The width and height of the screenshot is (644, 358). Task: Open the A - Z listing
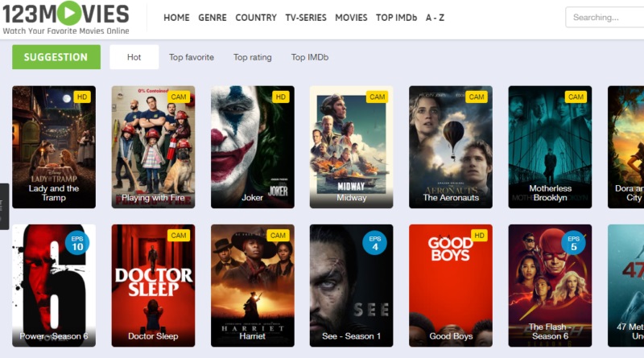pos(435,18)
